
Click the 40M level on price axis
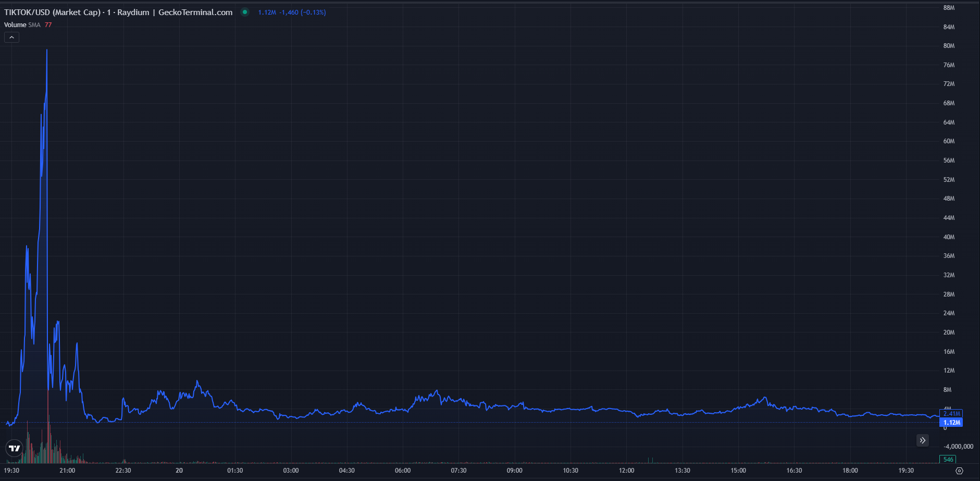click(x=949, y=237)
